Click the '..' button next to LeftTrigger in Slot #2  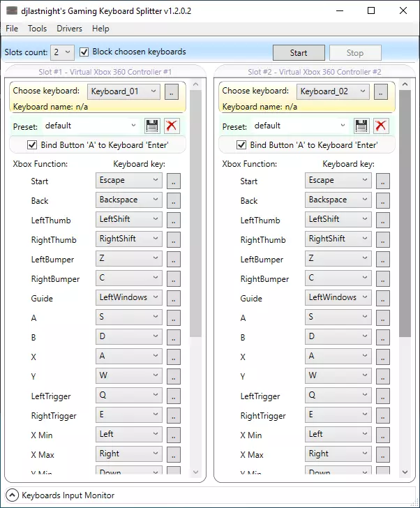pyautogui.click(x=383, y=396)
